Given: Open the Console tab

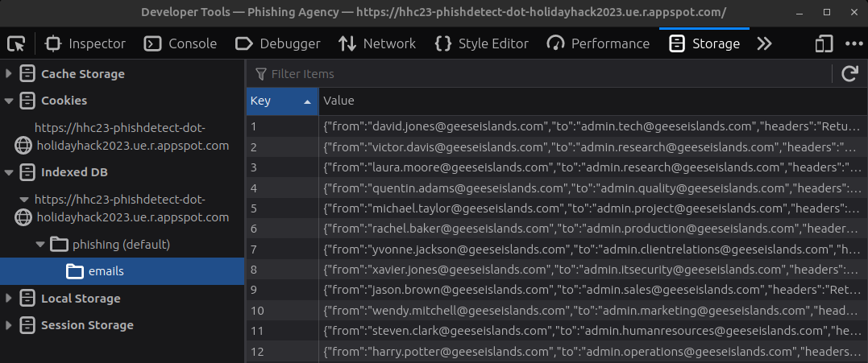Looking at the screenshot, I should point(181,43).
